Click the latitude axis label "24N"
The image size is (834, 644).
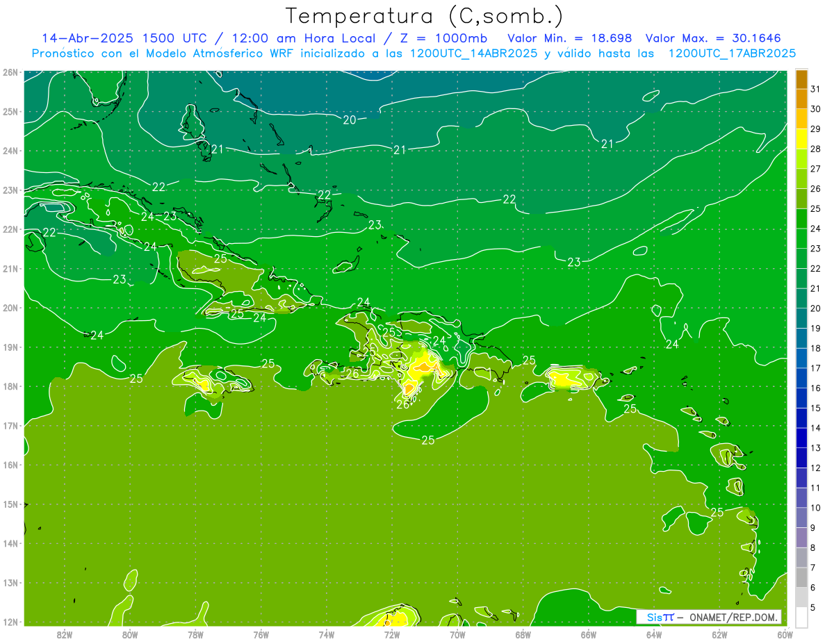pos(10,151)
